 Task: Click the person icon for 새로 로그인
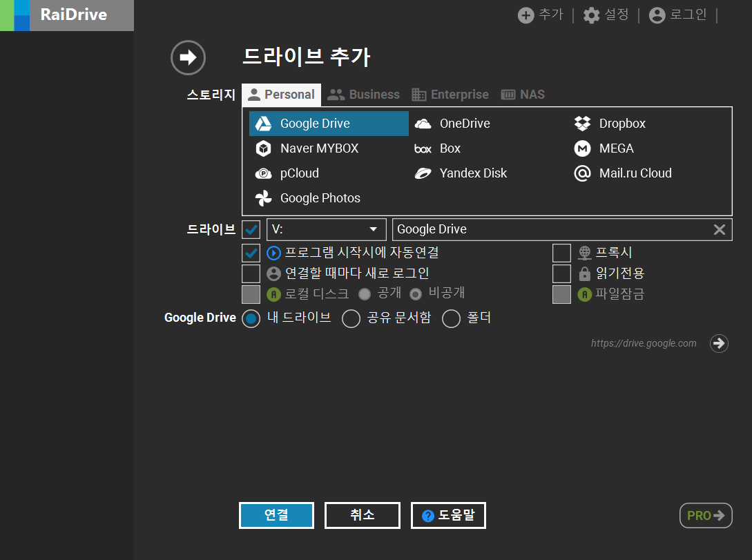[x=273, y=273]
